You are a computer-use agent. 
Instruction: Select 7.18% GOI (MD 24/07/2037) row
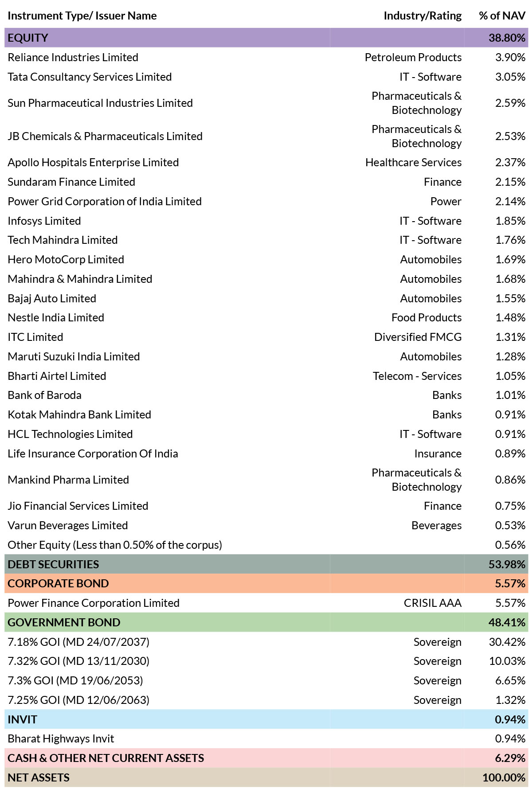coord(266,642)
